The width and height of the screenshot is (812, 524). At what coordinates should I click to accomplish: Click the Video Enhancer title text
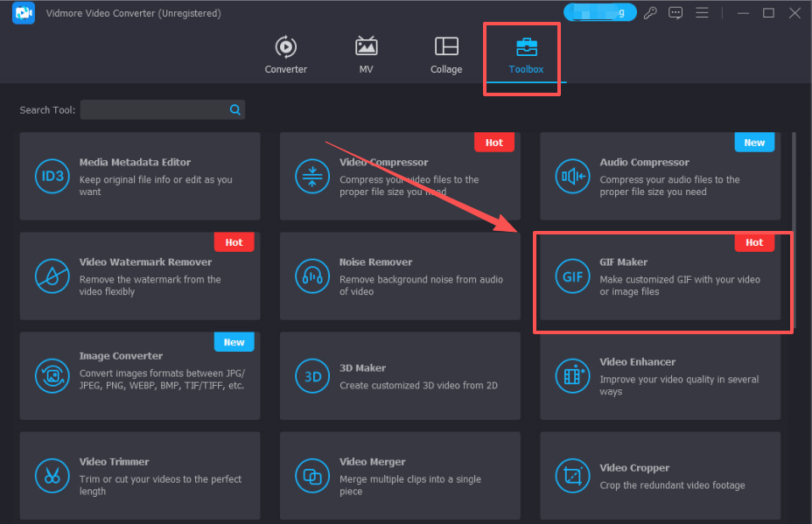[x=638, y=362]
